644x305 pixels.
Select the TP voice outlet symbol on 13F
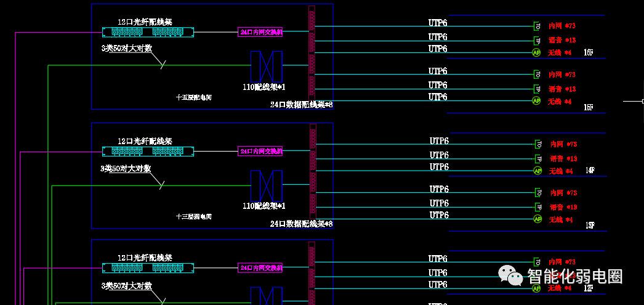[x=539, y=207]
